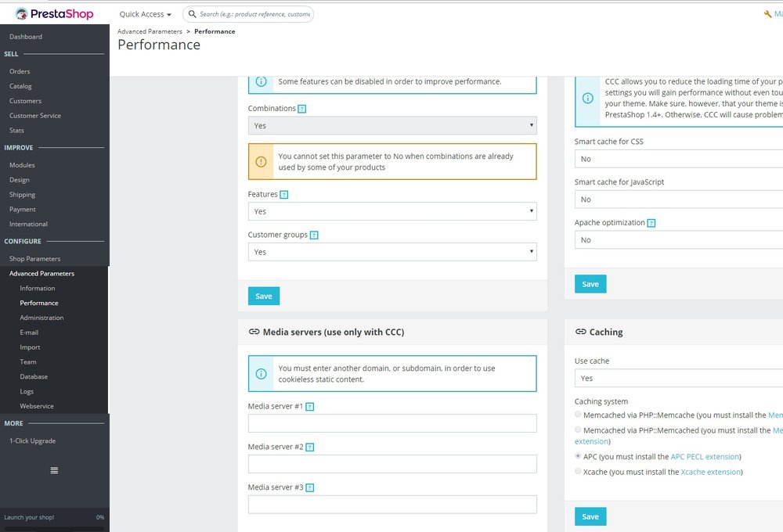This screenshot has width=783, height=532.
Task: Save the CCC settings section
Action: [590, 284]
